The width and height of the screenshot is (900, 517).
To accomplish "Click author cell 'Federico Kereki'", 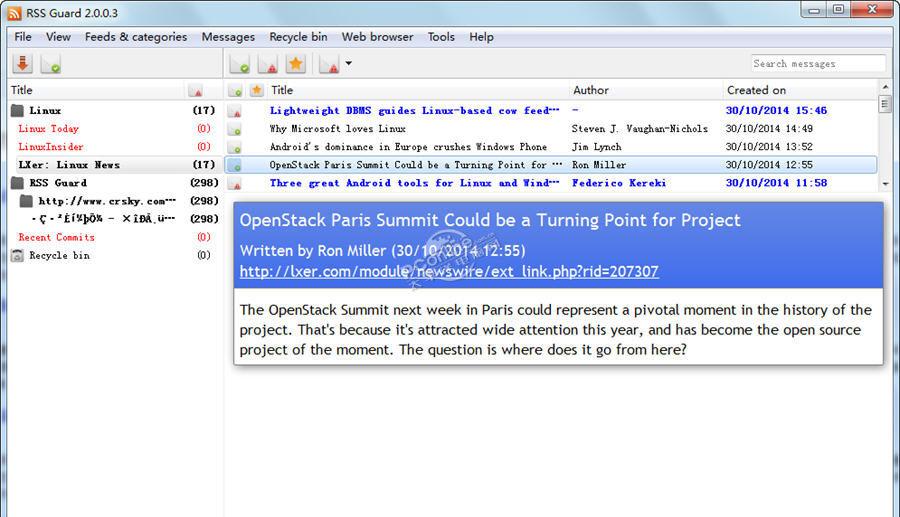I will point(619,183).
